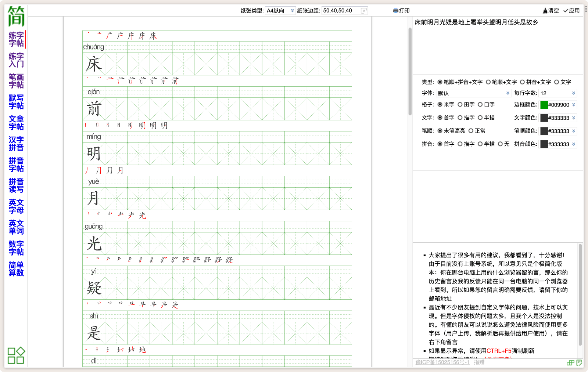Switch to 英文单词 in the sidebar

pyautogui.click(x=16, y=227)
